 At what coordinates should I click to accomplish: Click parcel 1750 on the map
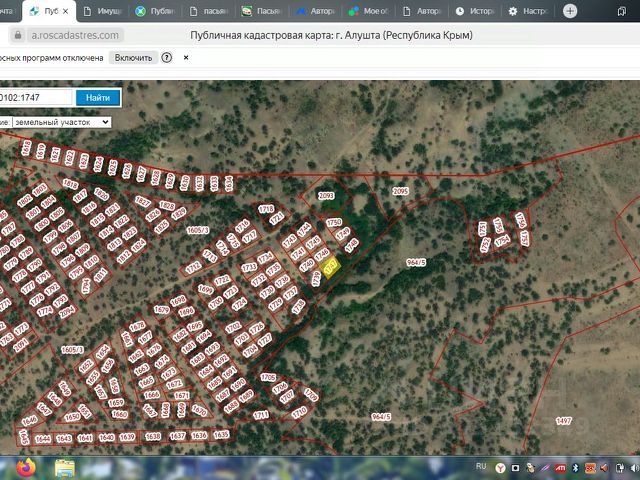point(334,222)
